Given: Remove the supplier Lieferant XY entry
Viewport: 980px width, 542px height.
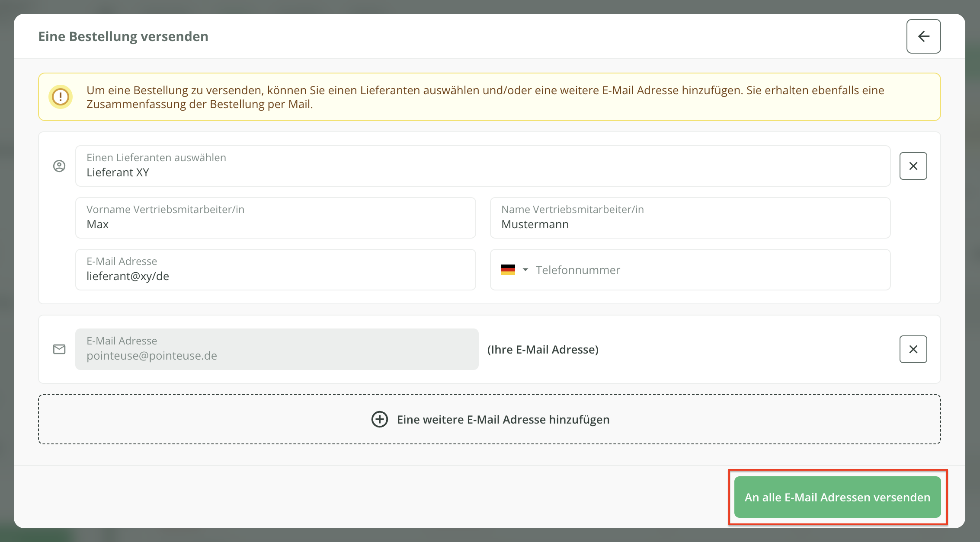Looking at the screenshot, I should coord(913,166).
